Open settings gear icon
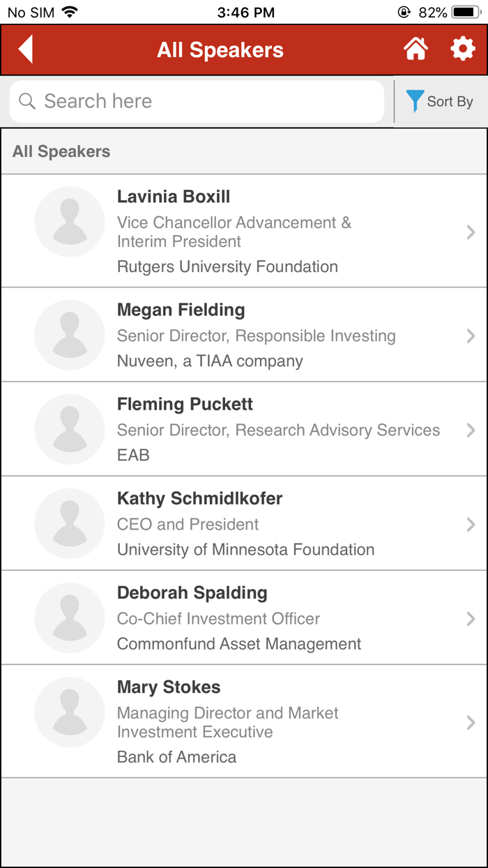This screenshot has height=868, width=488. click(x=462, y=50)
